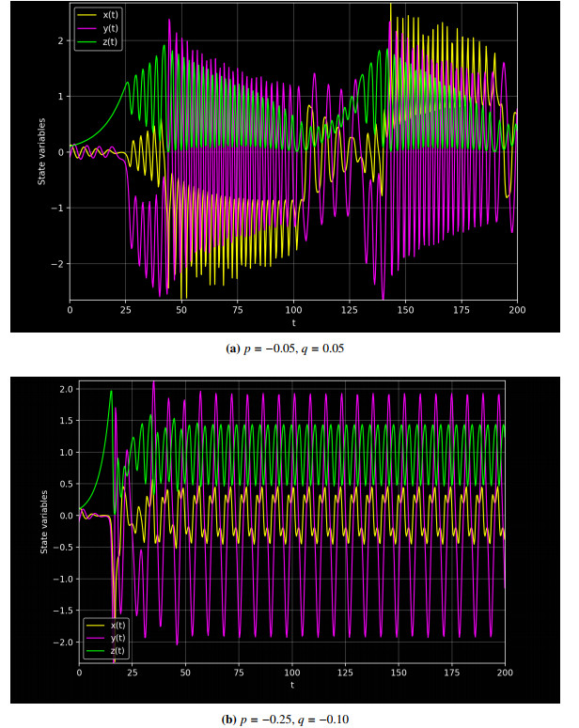This screenshot has height=728, width=579.
Task: Click the 100 tick label on bottom plot's x-axis
Action: click(x=292, y=674)
